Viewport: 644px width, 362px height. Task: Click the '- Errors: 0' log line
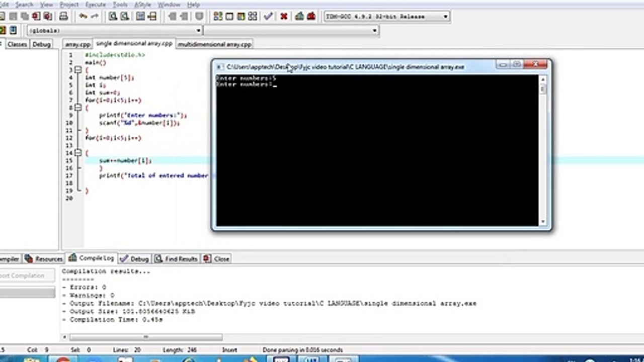point(84,287)
